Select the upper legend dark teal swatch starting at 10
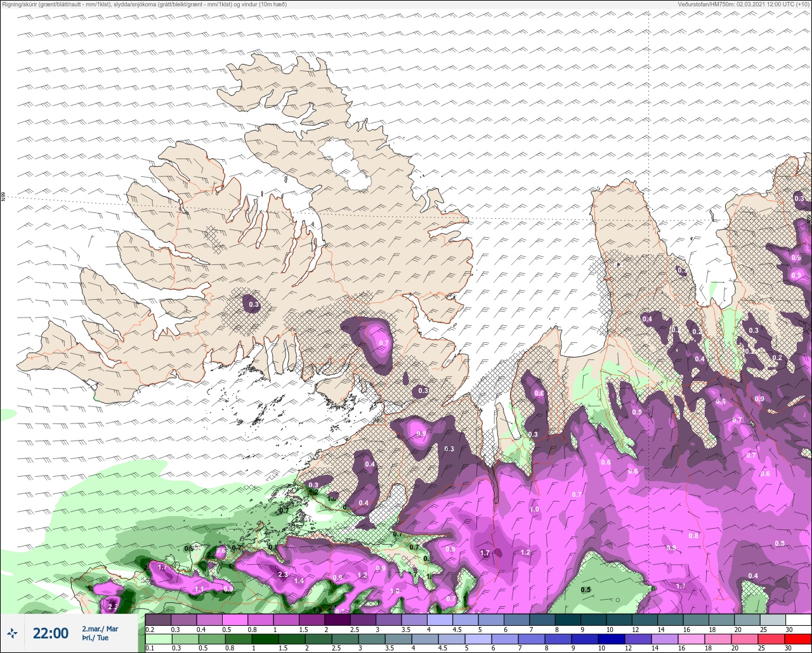 (x=619, y=619)
